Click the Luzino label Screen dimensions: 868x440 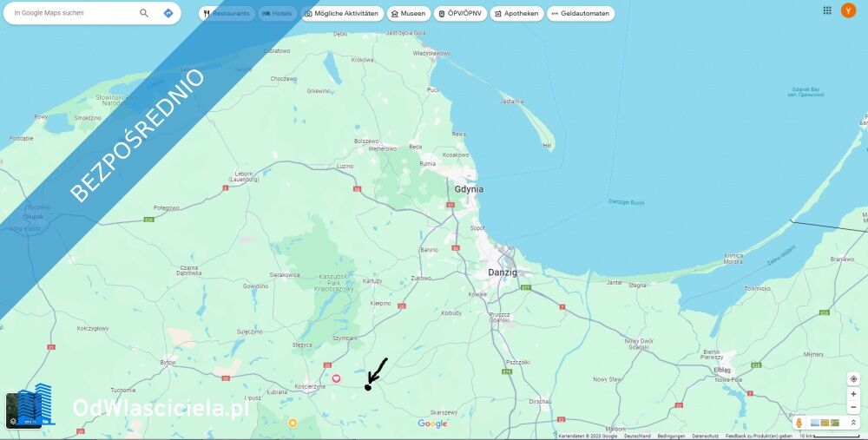[x=345, y=166]
